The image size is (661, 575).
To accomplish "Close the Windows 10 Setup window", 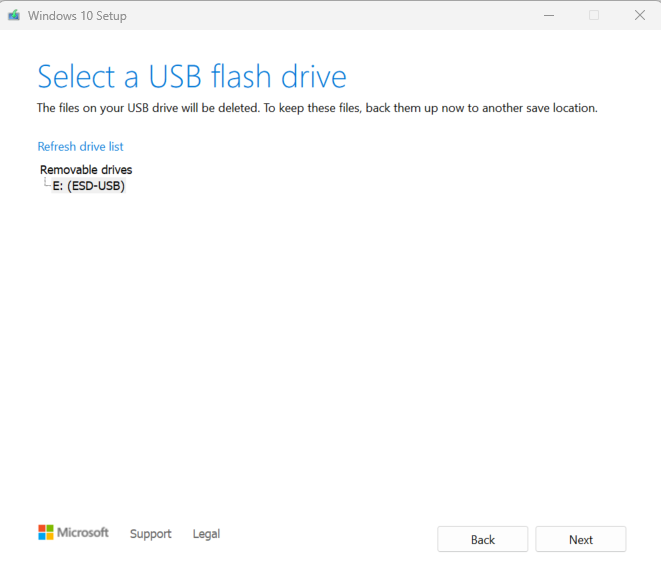I will click(640, 16).
